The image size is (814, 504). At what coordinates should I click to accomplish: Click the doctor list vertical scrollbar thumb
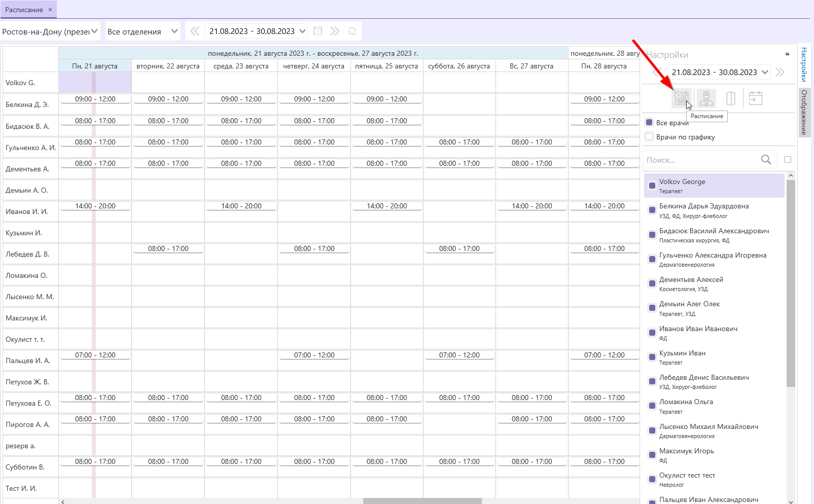tap(791, 283)
